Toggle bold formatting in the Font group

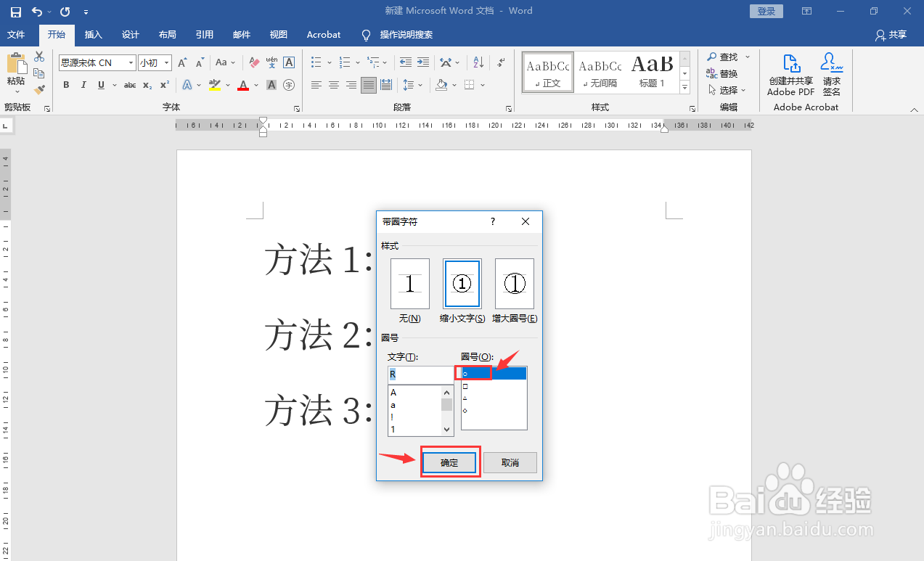click(65, 85)
